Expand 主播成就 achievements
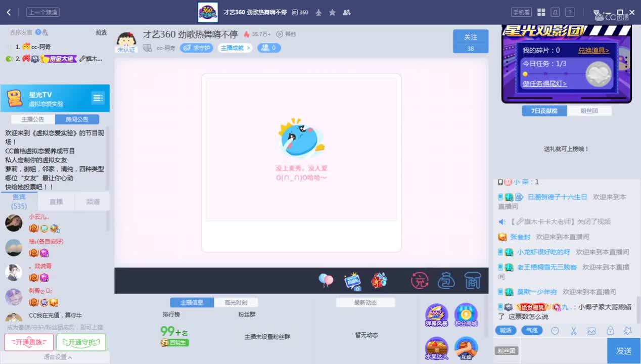Screen dimensions: 641x364 (235, 48)
